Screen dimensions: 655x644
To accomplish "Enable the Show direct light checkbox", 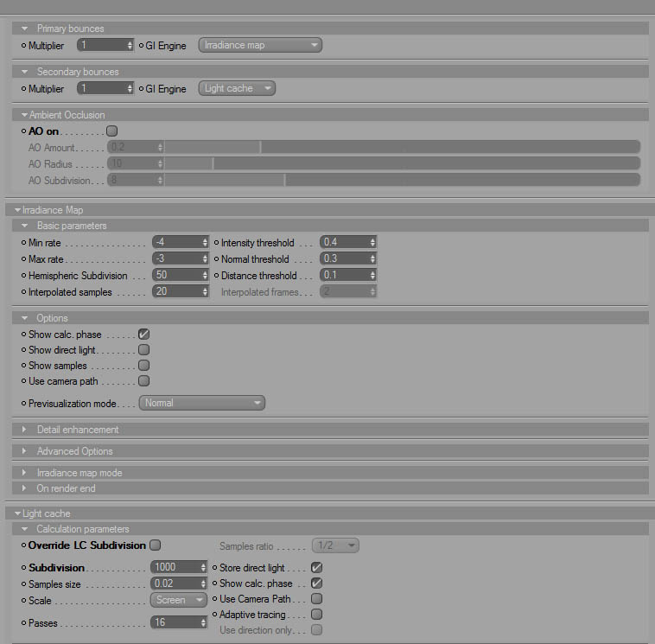I will (x=143, y=350).
